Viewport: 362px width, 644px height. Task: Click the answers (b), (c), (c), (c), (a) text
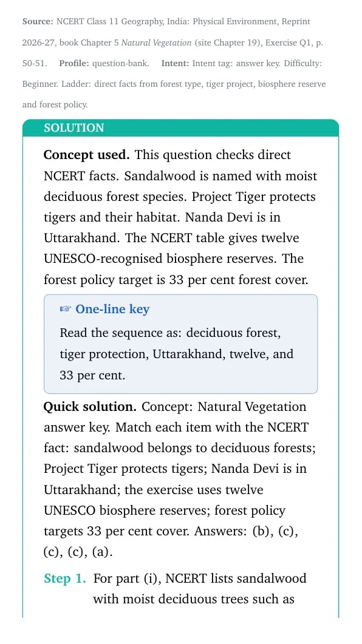(171, 541)
